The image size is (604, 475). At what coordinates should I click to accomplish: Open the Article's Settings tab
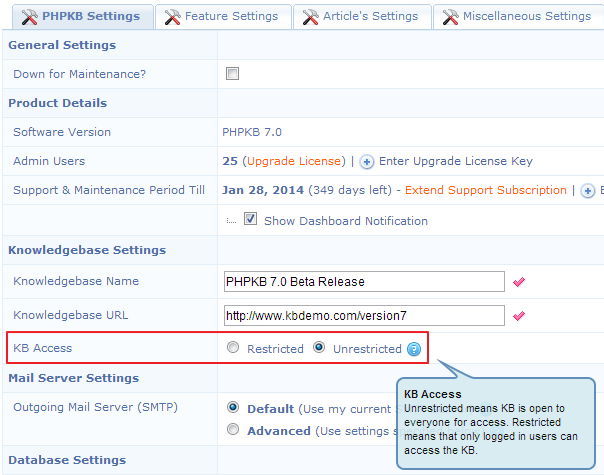pos(362,17)
